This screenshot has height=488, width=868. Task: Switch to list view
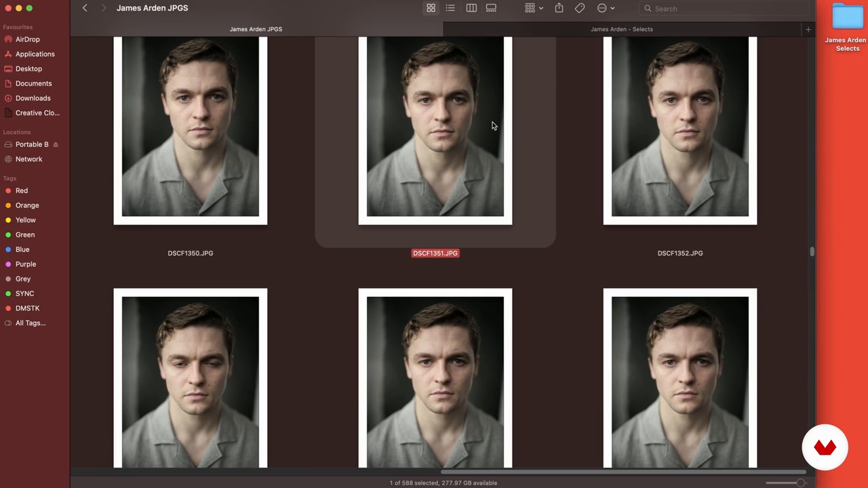(x=450, y=8)
